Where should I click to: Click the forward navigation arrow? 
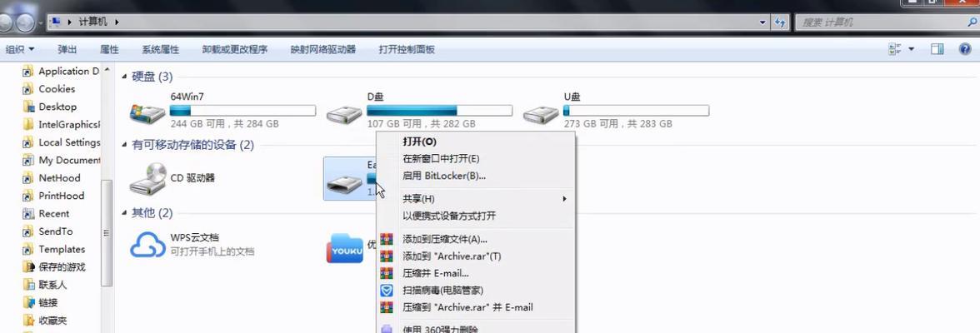25,23
